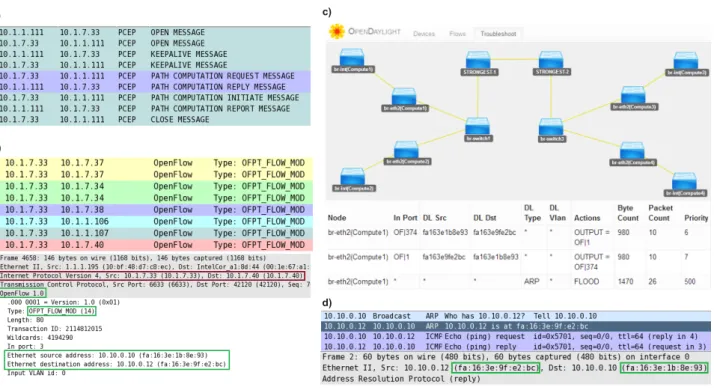Select the ICMP Echo request packet
The height and width of the screenshot is (390, 714).
[516, 336]
